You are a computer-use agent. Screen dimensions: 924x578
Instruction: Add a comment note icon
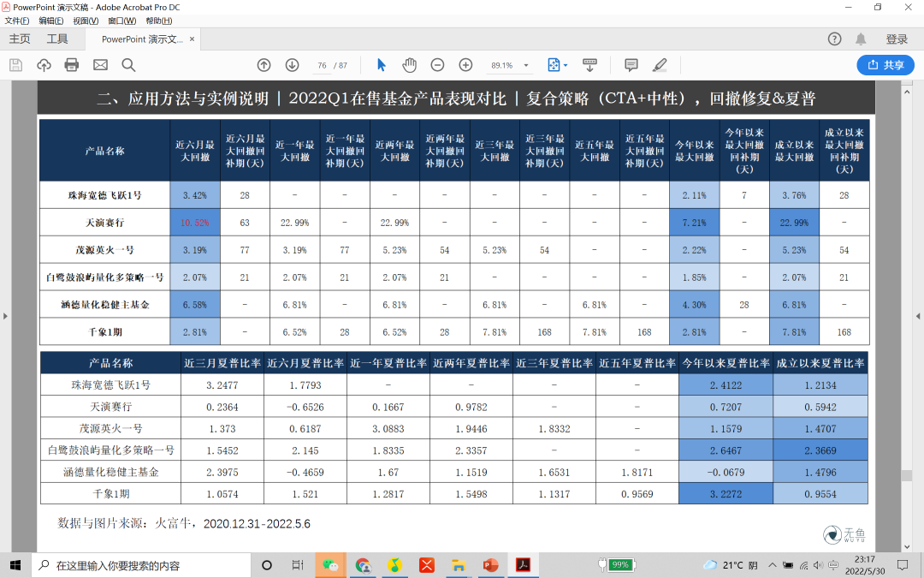(x=631, y=65)
